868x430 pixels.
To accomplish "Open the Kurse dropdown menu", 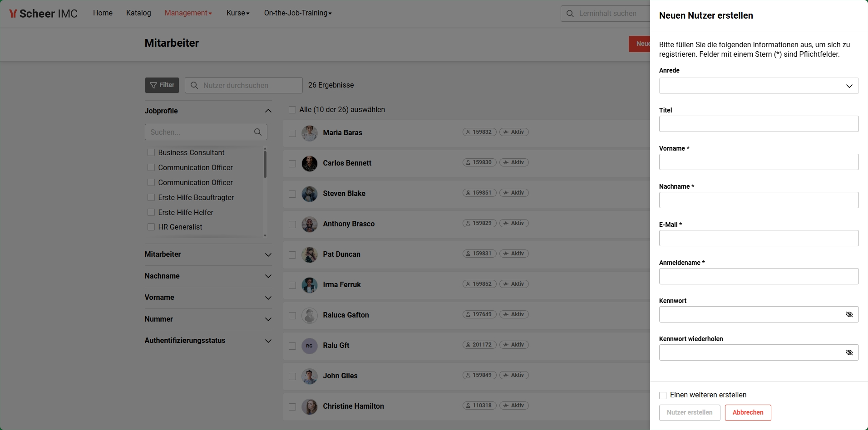I will 238,13.
